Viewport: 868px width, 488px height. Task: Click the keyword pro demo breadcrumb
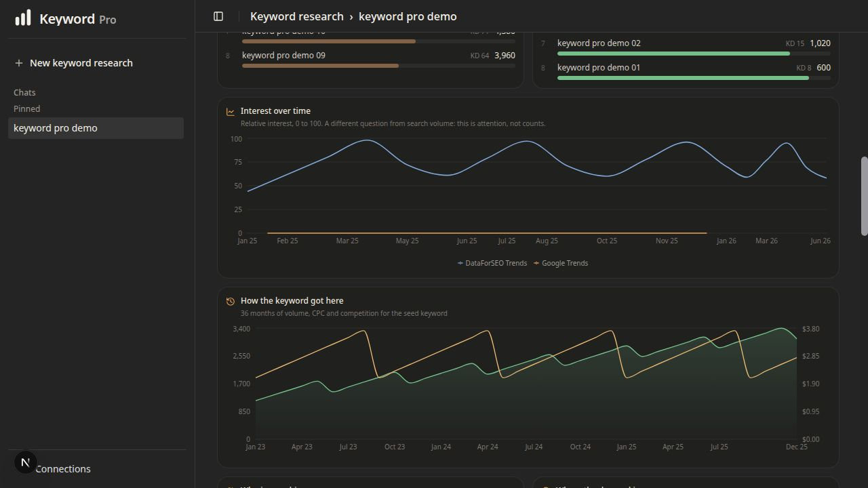408,16
